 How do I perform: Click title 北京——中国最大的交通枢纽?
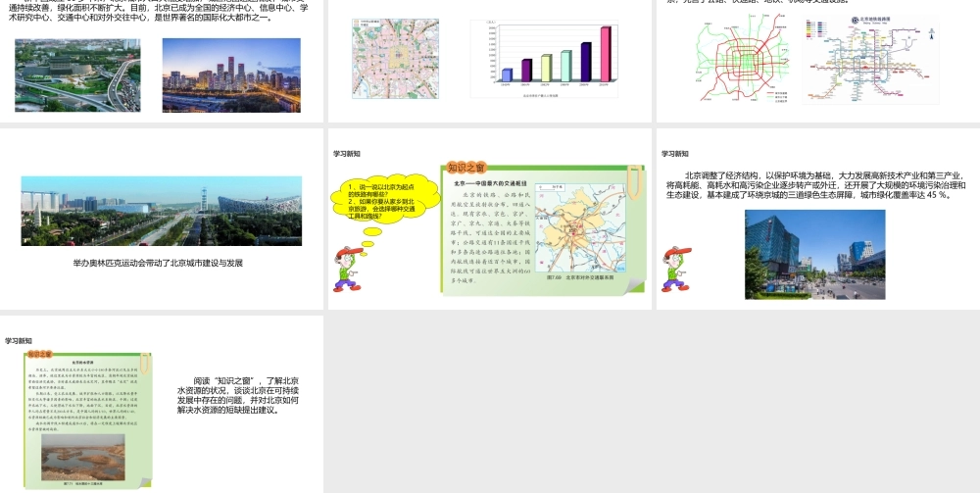[490, 183]
